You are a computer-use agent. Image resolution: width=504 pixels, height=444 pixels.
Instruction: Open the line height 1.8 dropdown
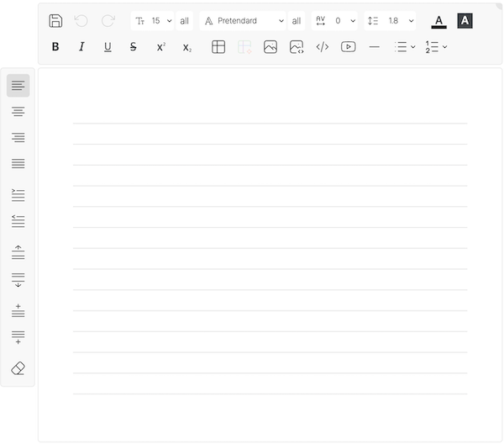click(x=390, y=21)
